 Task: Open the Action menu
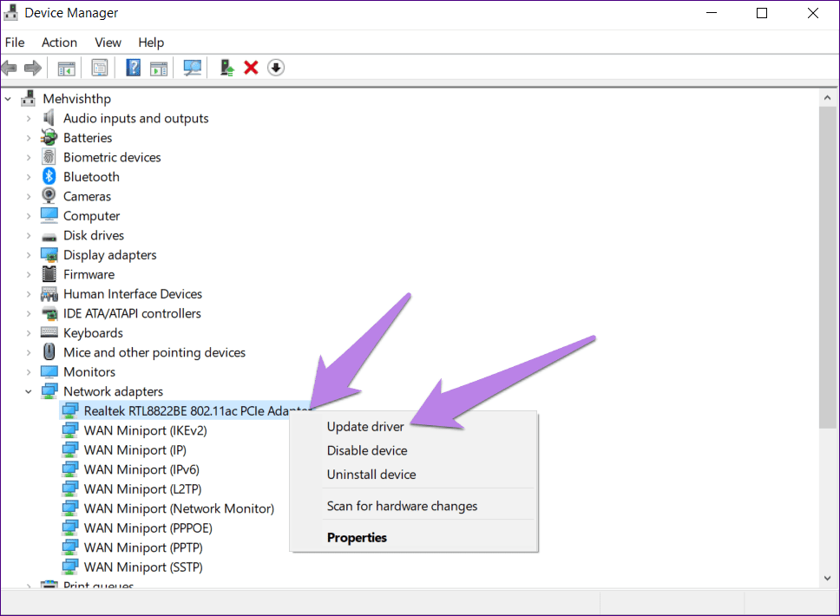pyautogui.click(x=60, y=43)
